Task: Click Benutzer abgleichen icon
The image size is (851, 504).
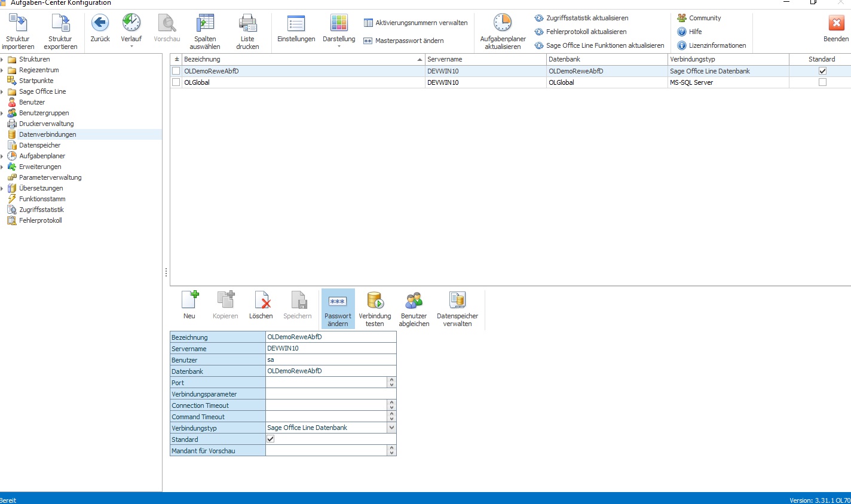Action: point(414,300)
